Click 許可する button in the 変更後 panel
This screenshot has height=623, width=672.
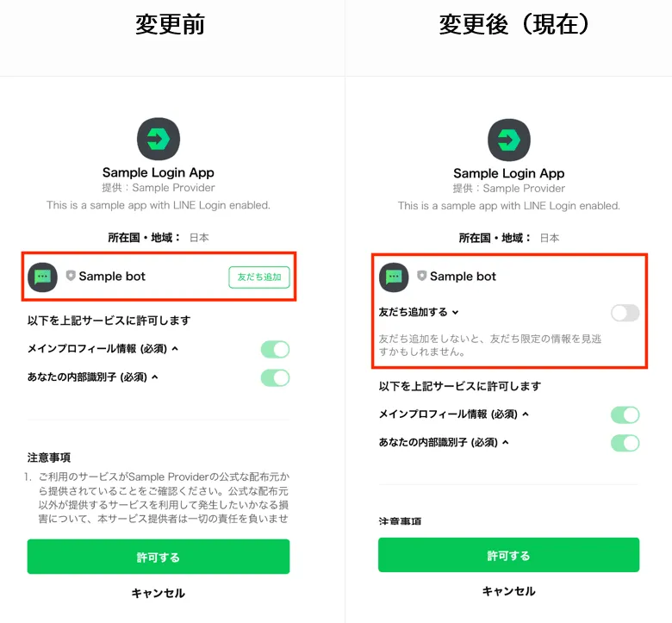(x=508, y=555)
